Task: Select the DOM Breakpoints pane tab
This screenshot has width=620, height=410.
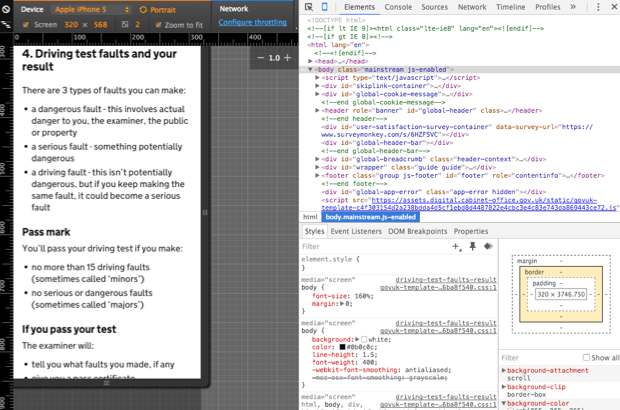Action: pyautogui.click(x=418, y=231)
